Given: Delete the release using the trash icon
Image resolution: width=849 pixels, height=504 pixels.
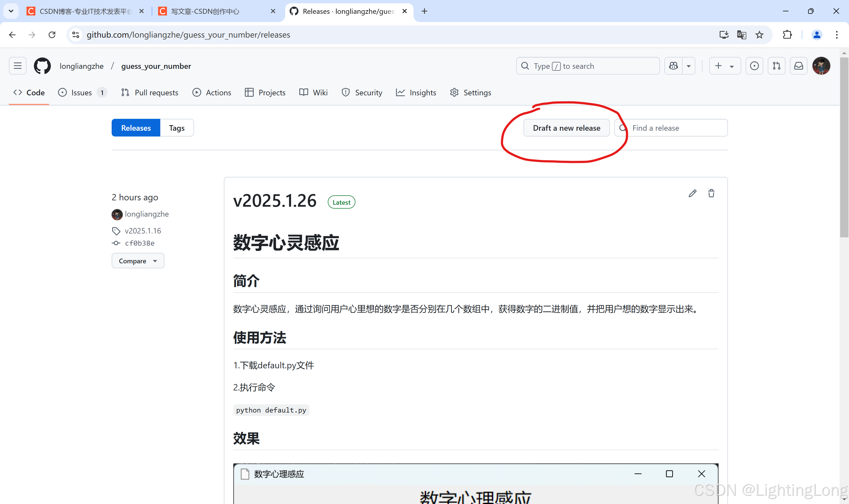Looking at the screenshot, I should pyautogui.click(x=711, y=193).
